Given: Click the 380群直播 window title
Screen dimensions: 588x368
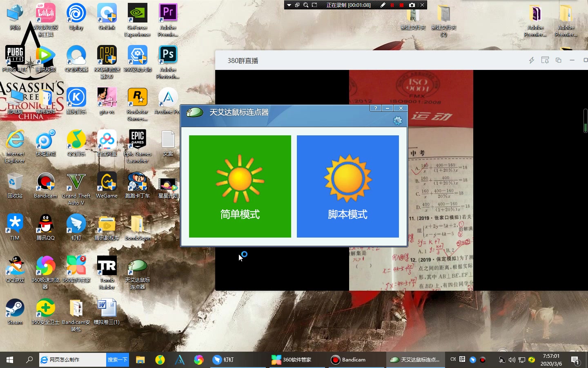Looking at the screenshot, I should [x=243, y=61].
